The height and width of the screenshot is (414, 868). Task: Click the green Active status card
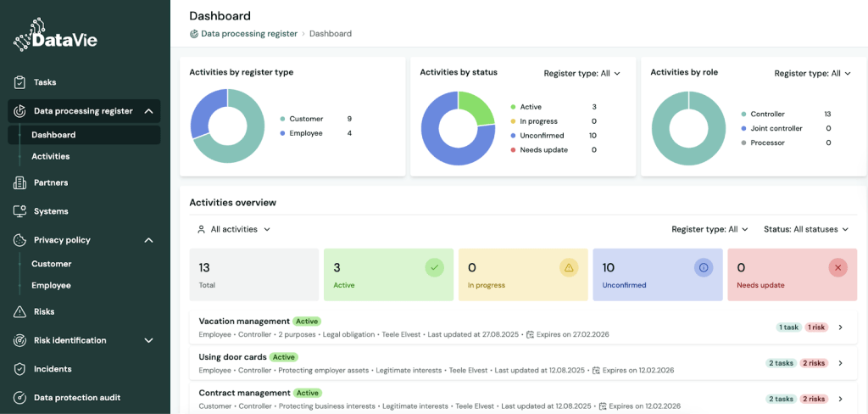(x=388, y=275)
